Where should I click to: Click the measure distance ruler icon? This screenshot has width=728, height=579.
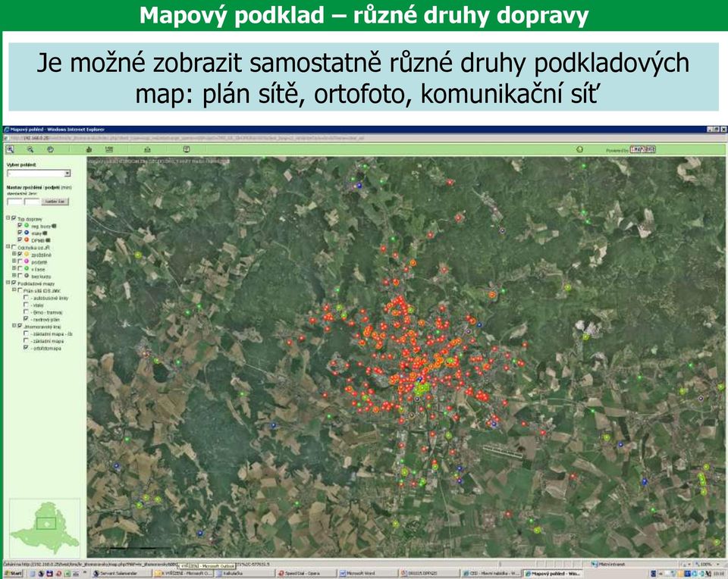pyautogui.click(x=109, y=149)
